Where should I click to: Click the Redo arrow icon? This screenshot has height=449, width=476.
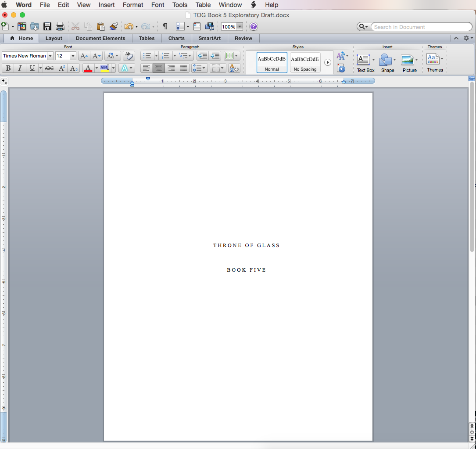click(146, 26)
